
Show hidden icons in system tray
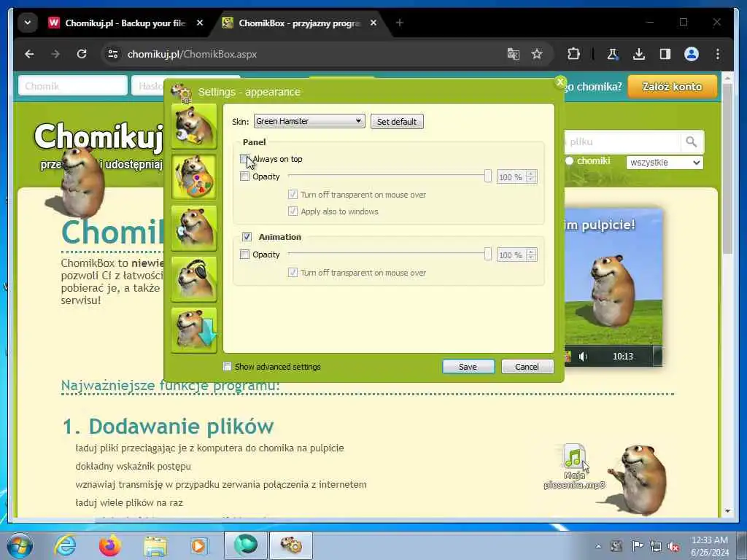598,546
